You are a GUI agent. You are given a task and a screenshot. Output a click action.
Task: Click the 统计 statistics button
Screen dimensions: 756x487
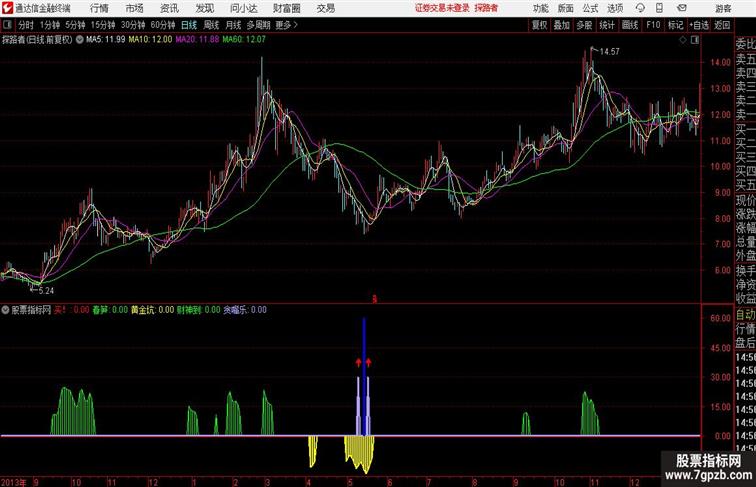(607, 25)
